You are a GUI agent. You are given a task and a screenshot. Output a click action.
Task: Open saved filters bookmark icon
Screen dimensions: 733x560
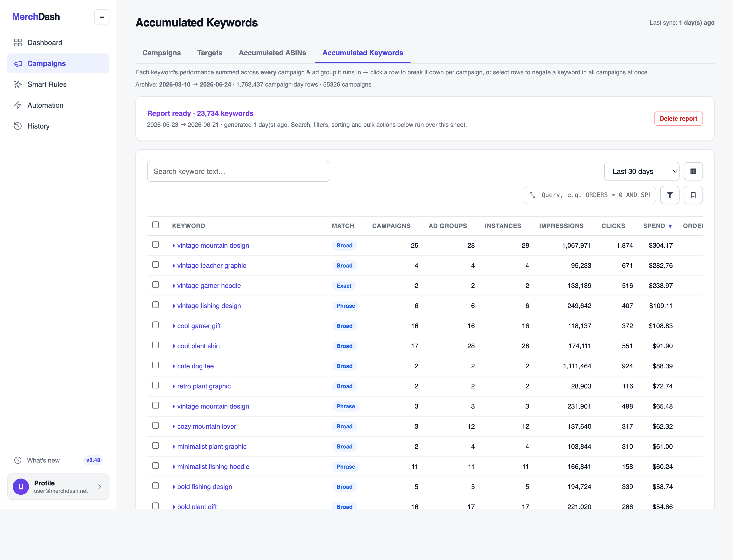(x=693, y=195)
